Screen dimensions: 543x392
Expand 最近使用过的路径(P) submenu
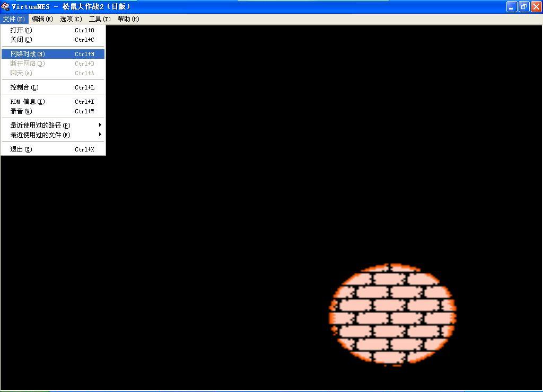(53, 125)
